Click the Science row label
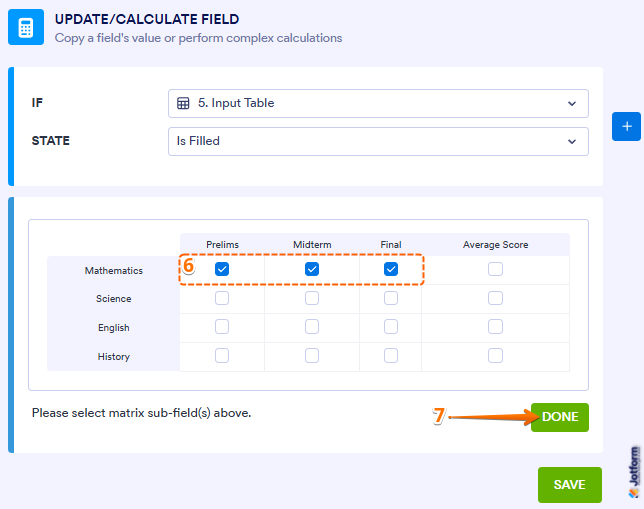This screenshot has width=644, height=509. (114, 299)
